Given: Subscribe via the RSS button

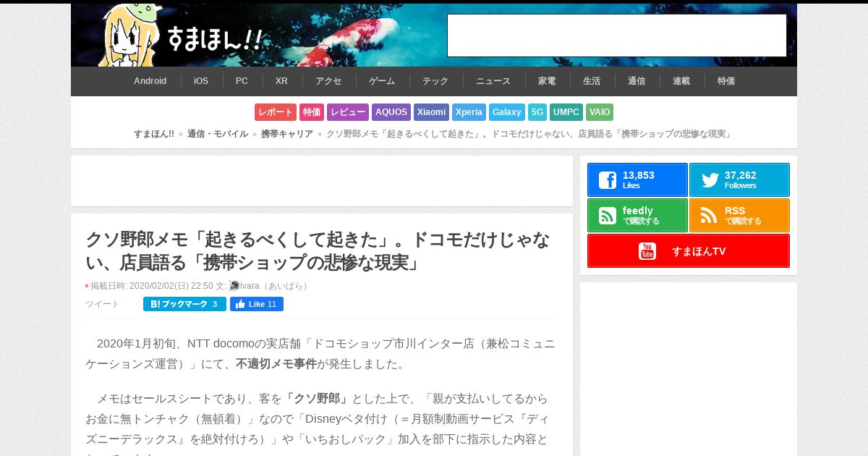Looking at the screenshot, I should click(x=739, y=216).
